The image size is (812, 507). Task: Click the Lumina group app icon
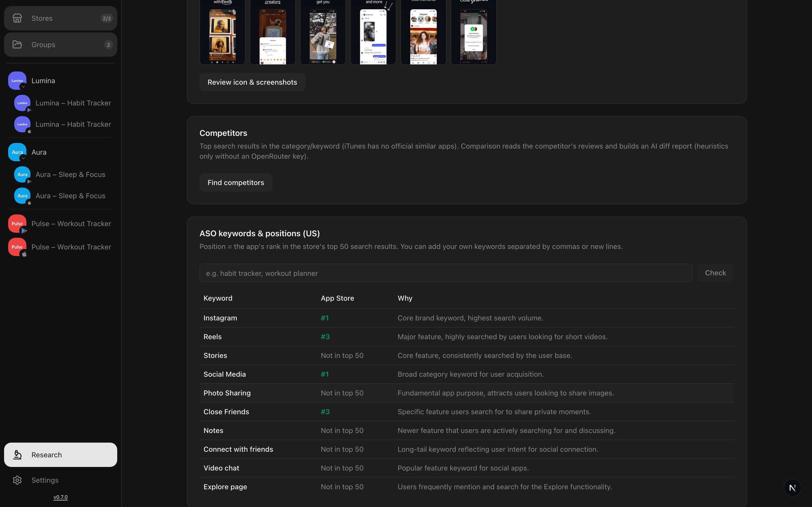click(17, 80)
